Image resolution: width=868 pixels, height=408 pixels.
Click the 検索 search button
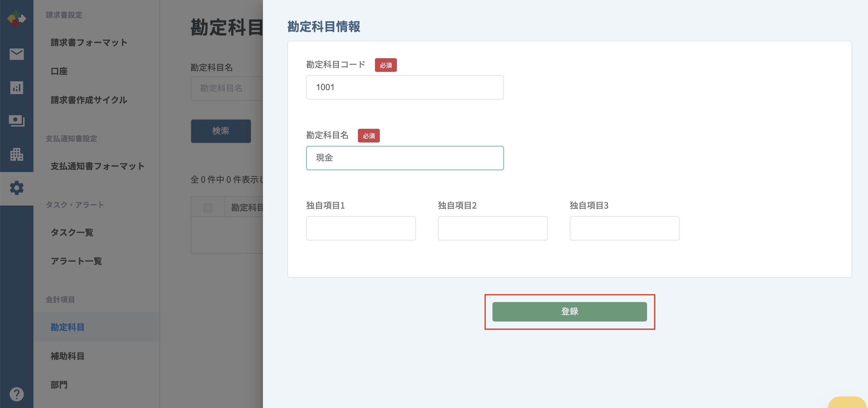(221, 131)
